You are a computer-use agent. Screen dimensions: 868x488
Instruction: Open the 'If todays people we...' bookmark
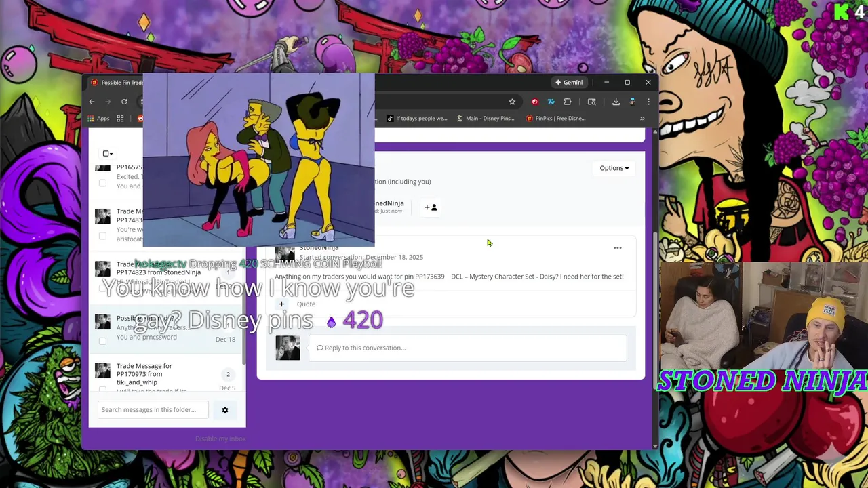pyautogui.click(x=417, y=118)
